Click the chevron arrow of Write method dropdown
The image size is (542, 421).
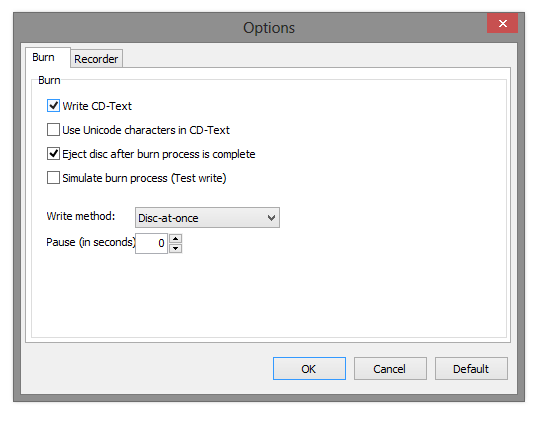[x=271, y=218]
